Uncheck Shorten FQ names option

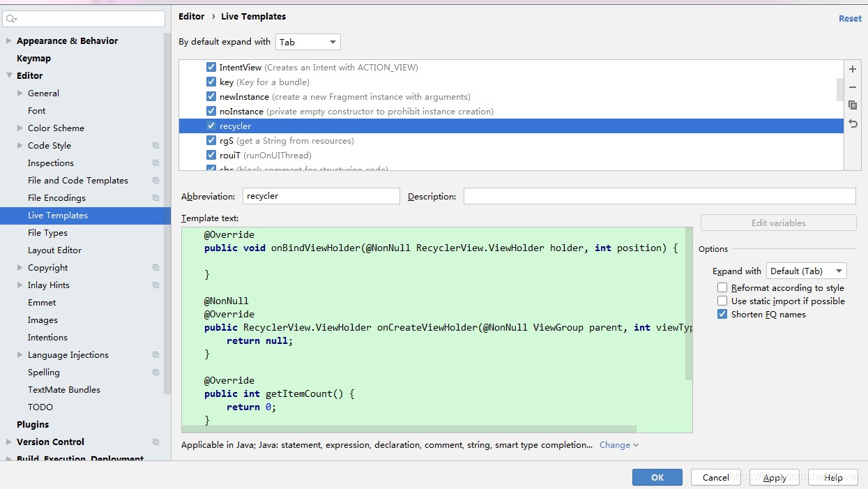coord(722,314)
